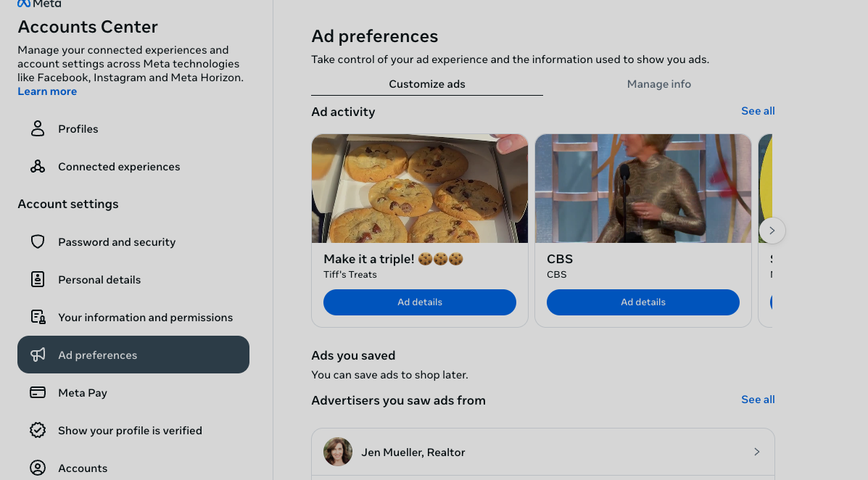The height and width of the screenshot is (480, 868).
Task: Select the Ad preferences megaphone icon
Action: [38, 355]
